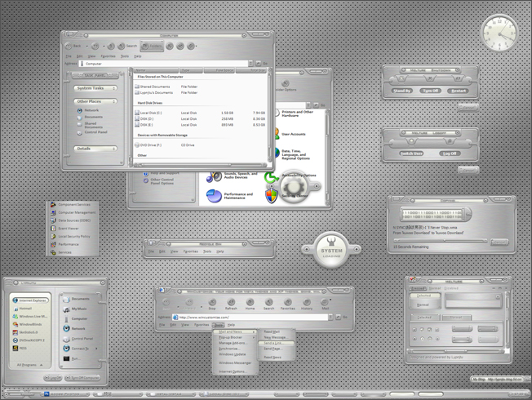532x400 pixels.
Task: Click the copying progress bar
Action: tap(441, 241)
